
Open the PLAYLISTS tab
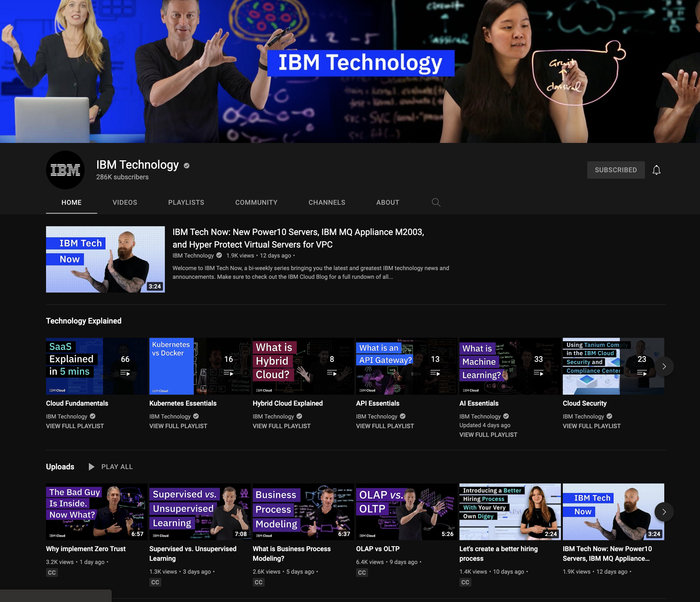[x=186, y=202]
